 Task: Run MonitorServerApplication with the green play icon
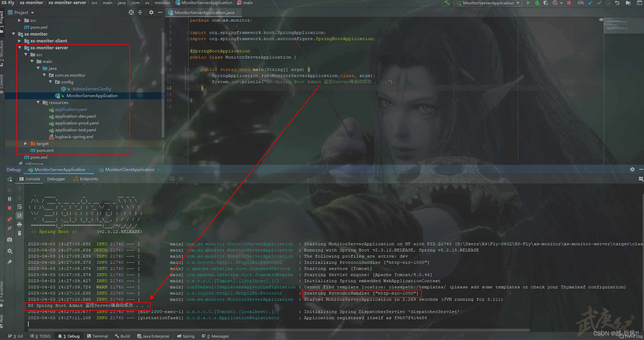point(528,3)
